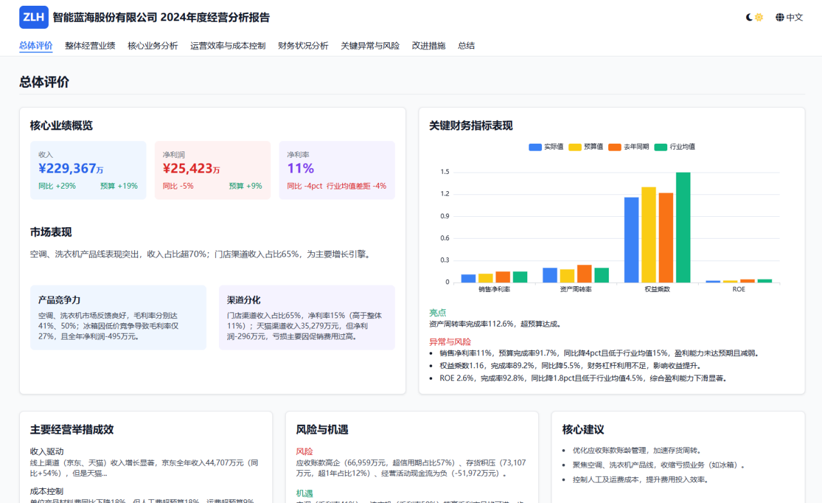Screen dimensions: 822x504
Task: Go to the 财务状况分析 section
Action: pyautogui.click(x=303, y=46)
